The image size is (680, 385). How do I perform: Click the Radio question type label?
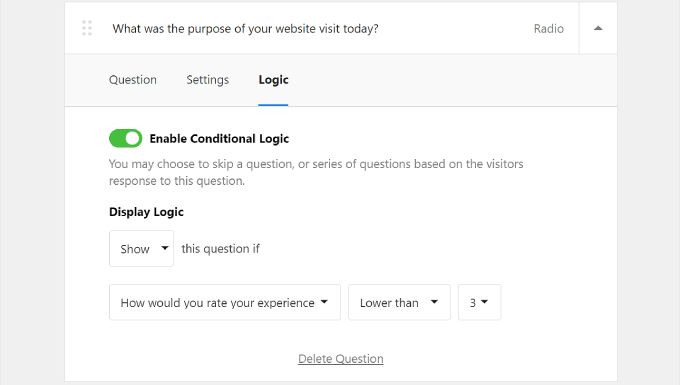click(x=549, y=29)
